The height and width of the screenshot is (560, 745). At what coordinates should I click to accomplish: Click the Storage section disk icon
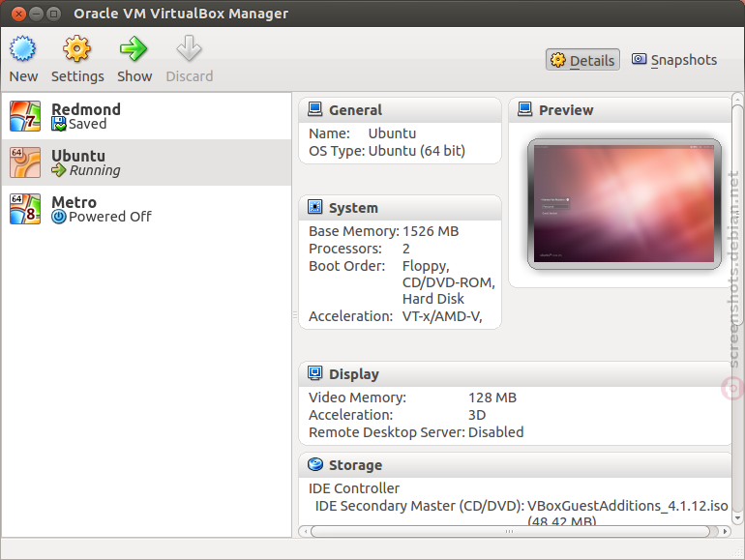click(x=315, y=464)
